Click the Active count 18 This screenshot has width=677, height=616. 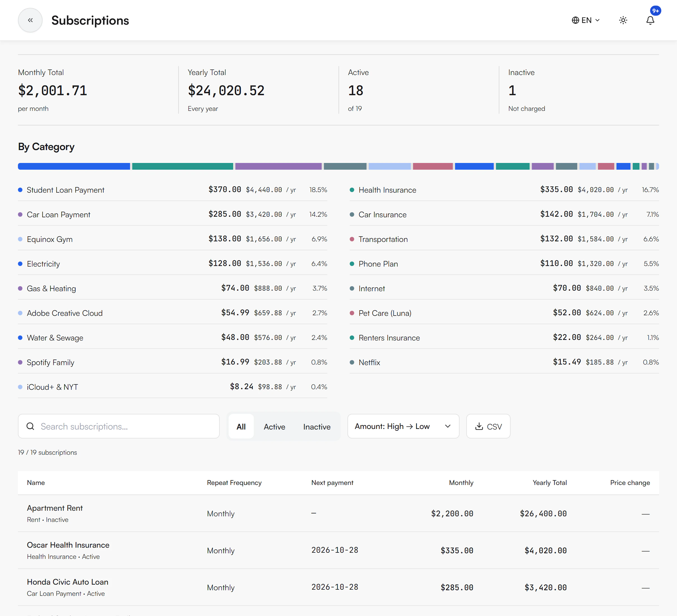coord(356,91)
